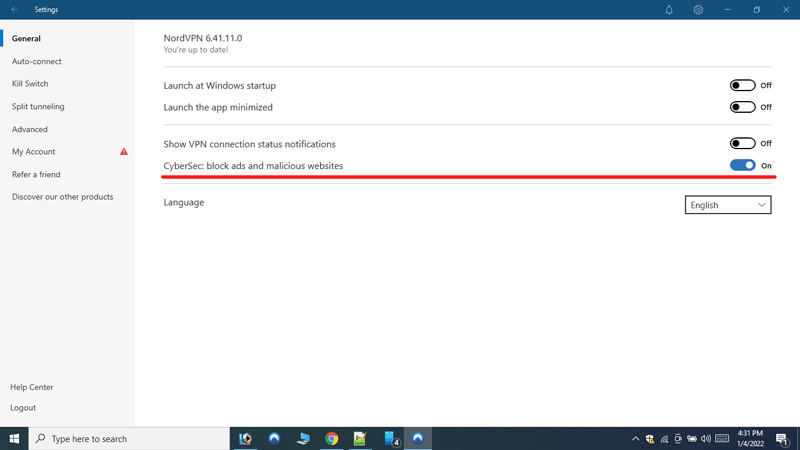Click the You're up to date! text
The height and width of the screenshot is (450, 800).
[x=196, y=50]
